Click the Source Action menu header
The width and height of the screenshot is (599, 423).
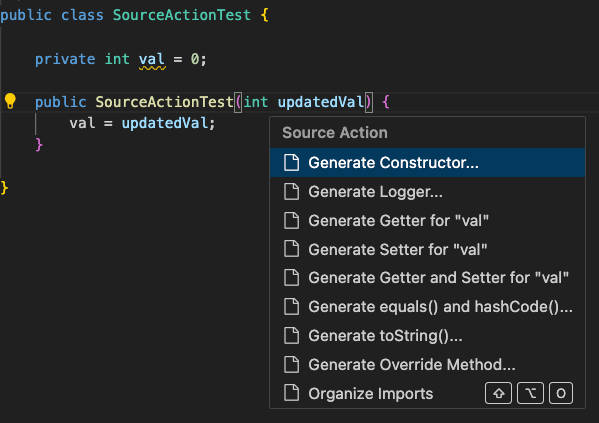point(335,133)
